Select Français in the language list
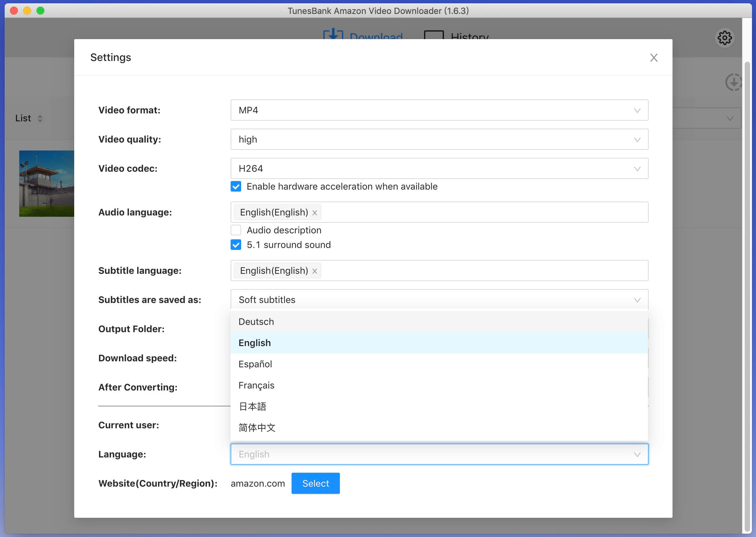The height and width of the screenshot is (537, 756). tap(439, 385)
